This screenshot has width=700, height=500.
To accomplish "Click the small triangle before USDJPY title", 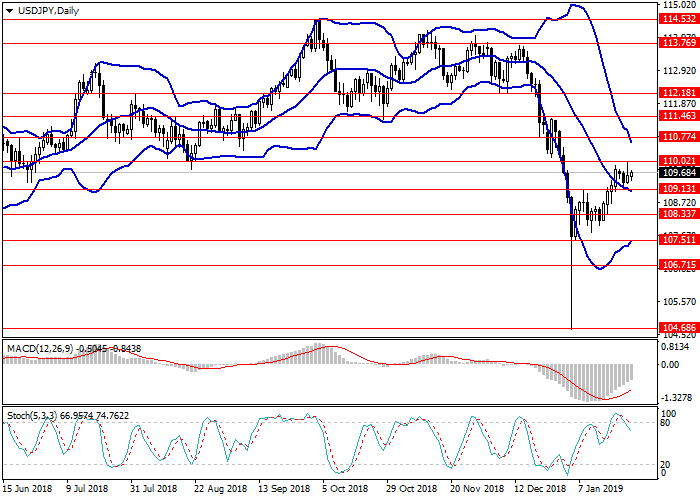I will [x=7, y=9].
